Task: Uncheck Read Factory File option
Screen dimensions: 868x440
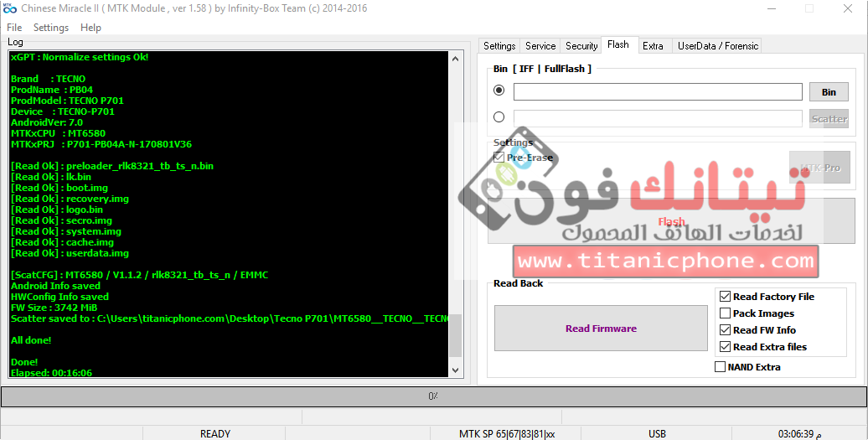Action: coord(725,297)
